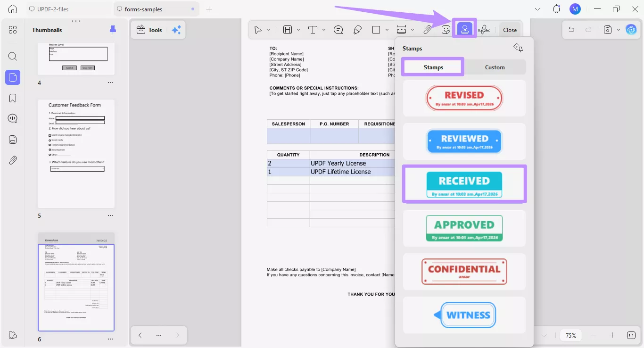Unpin the Thumbnails panel
Viewport: 644px width, 348px height.
(x=113, y=30)
